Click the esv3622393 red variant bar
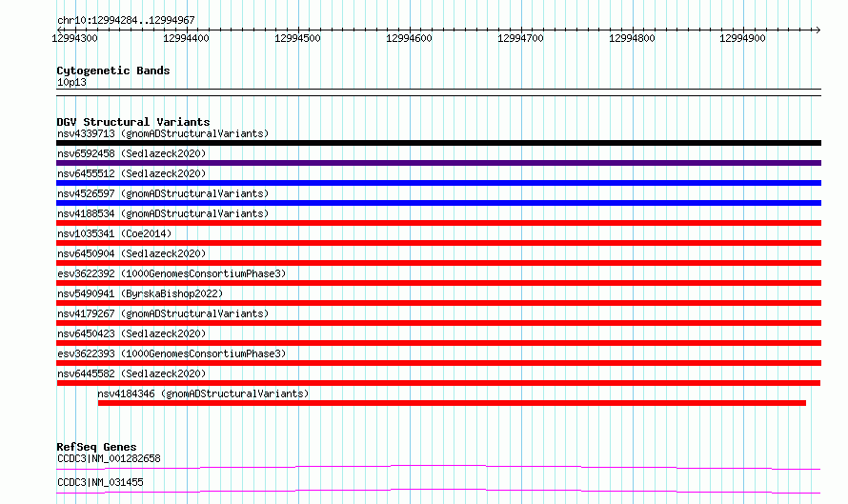 tap(438, 363)
